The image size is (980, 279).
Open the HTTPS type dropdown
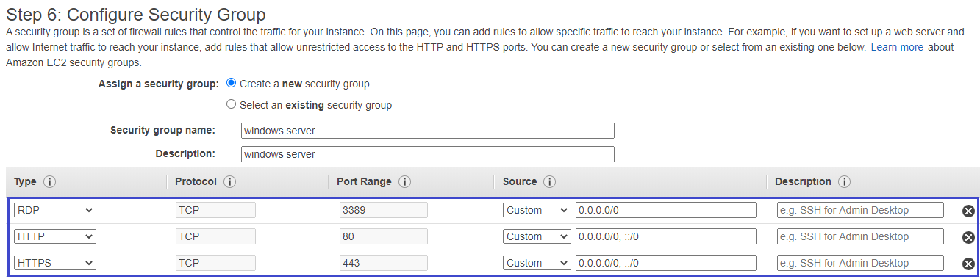pyautogui.click(x=55, y=263)
